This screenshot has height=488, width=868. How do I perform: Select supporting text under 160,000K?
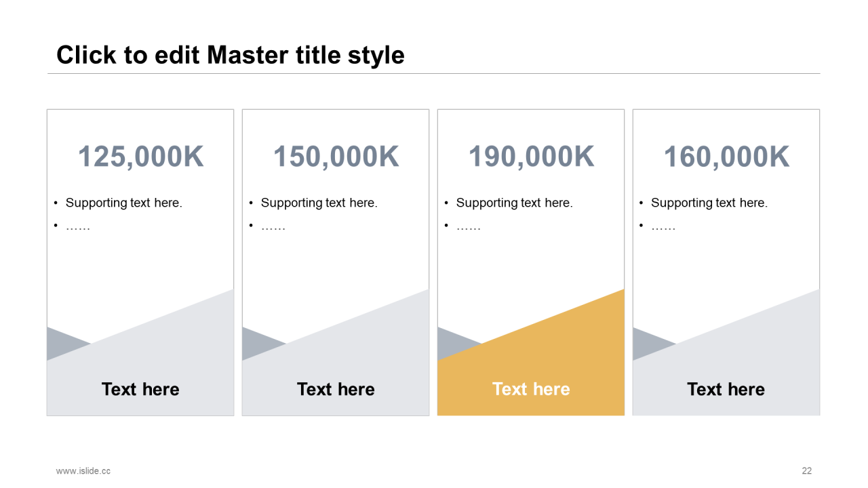click(x=709, y=203)
